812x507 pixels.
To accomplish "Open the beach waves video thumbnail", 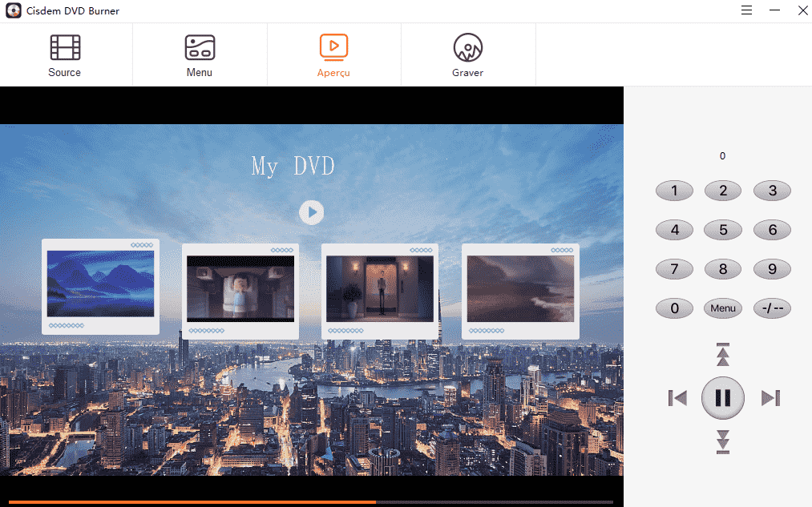I will click(x=520, y=288).
